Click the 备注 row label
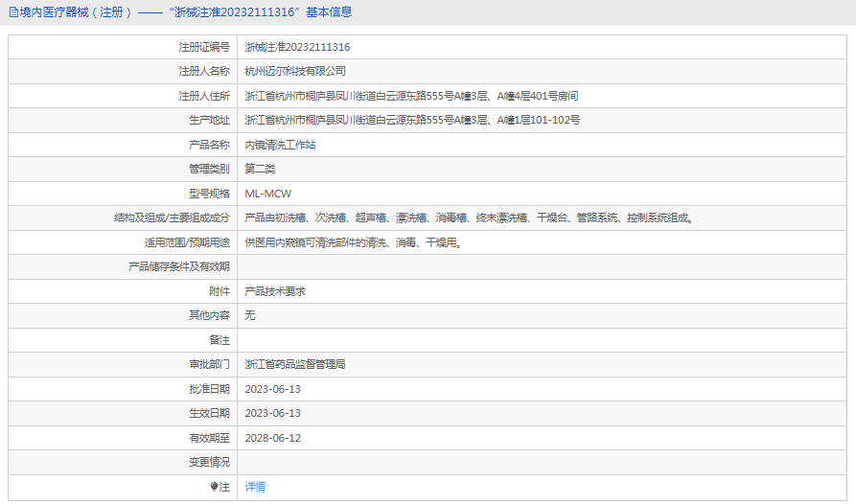The width and height of the screenshot is (856, 504). [x=220, y=340]
